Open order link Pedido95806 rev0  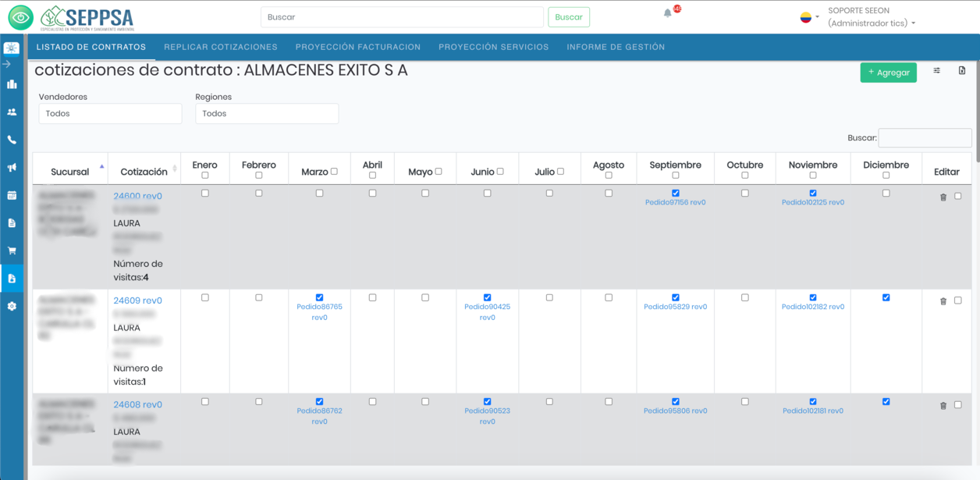pos(676,411)
